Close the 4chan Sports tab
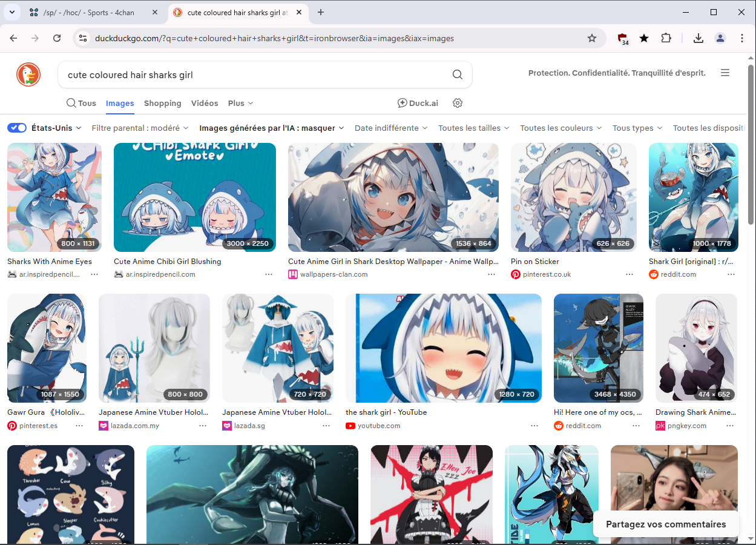This screenshot has height=545, width=756. tap(156, 12)
